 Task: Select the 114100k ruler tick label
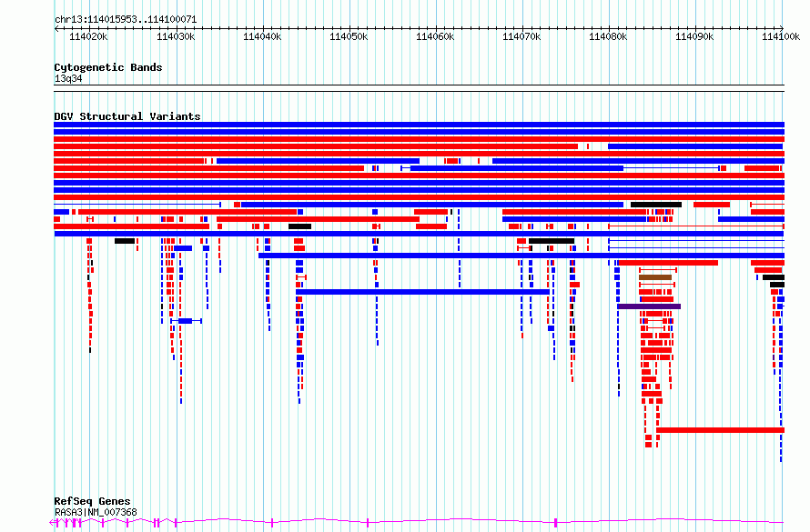pos(781,36)
